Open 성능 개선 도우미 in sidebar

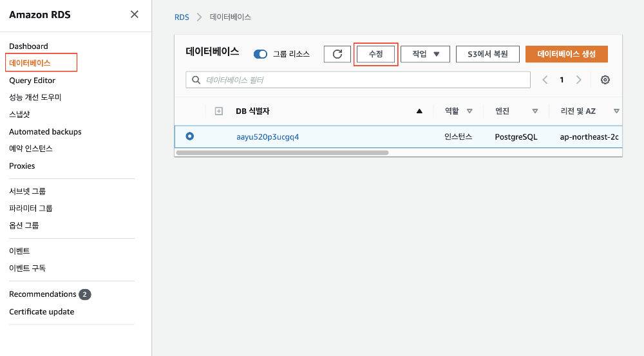pyautogui.click(x=35, y=97)
